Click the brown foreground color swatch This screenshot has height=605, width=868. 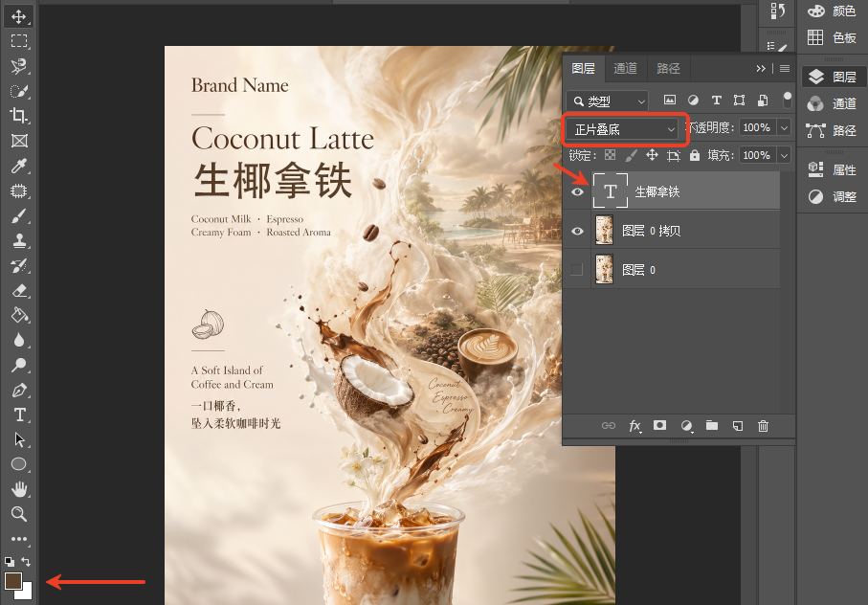(x=12, y=581)
